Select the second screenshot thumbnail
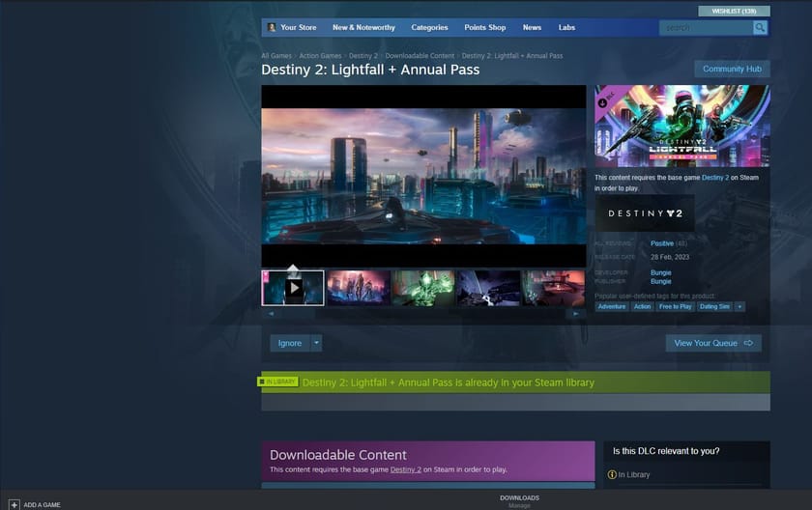The width and height of the screenshot is (812, 510). tap(358, 287)
